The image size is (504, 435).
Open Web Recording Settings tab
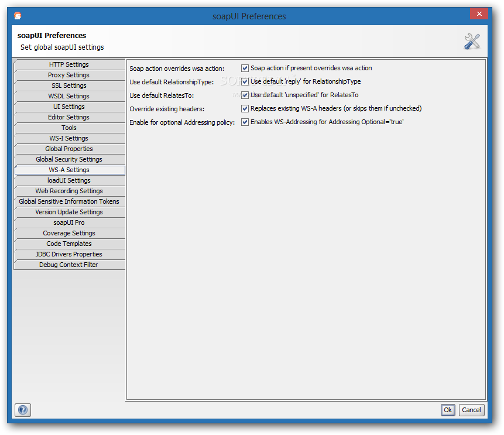click(x=70, y=191)
